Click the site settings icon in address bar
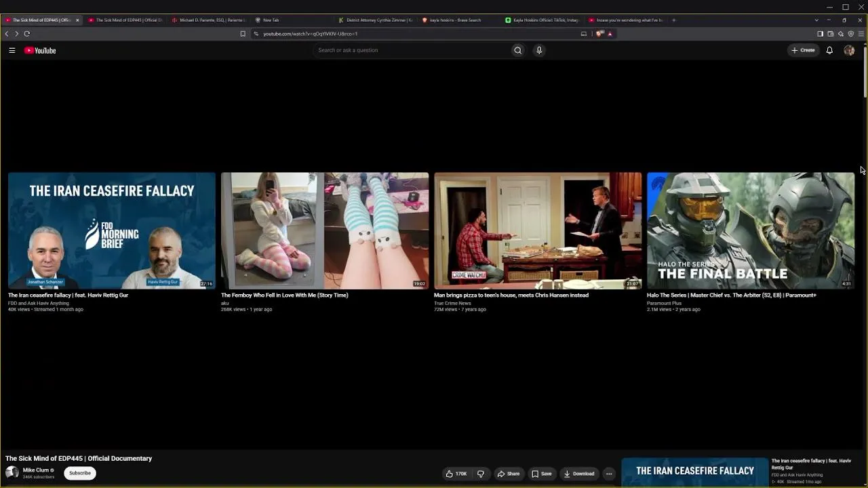This screenshot has height=488, width=868. click(256, 34)
